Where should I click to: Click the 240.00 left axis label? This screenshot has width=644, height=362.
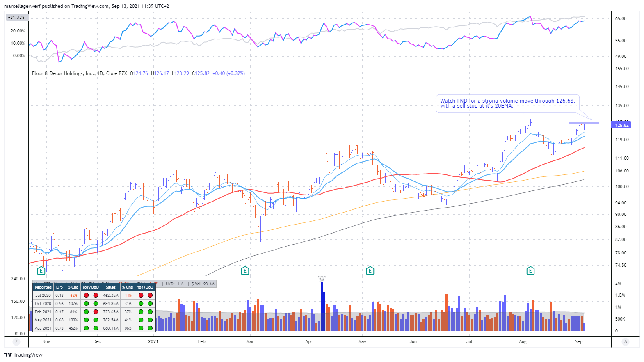[18, 279]
